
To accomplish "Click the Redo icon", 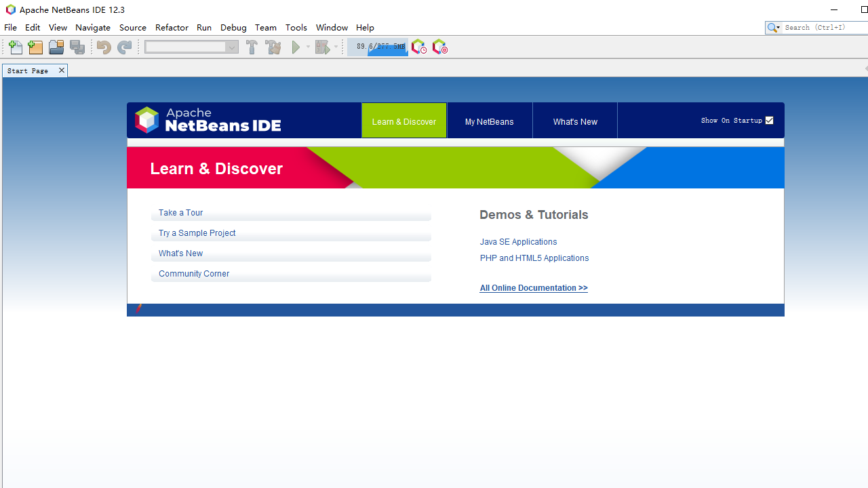I will click(125, 47).
